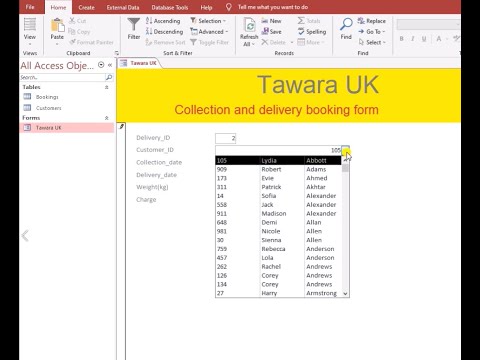Screen dimensions: 480x360
Task: Run Spelling check
Action: [x=312, y=32]
